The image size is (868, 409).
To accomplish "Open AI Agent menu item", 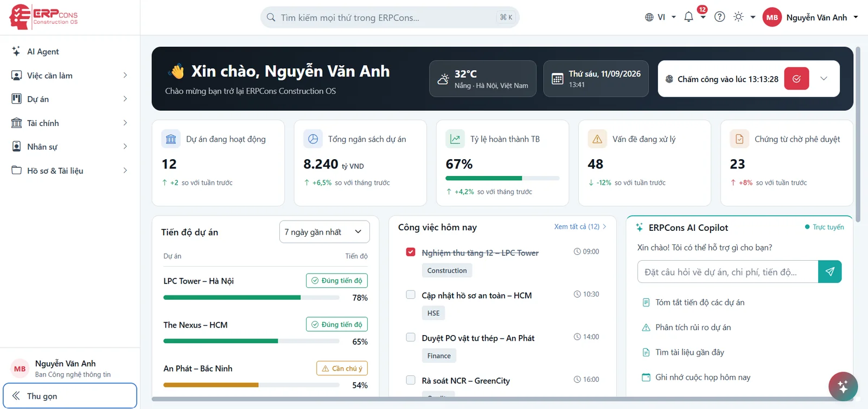I will pos(70,51).
